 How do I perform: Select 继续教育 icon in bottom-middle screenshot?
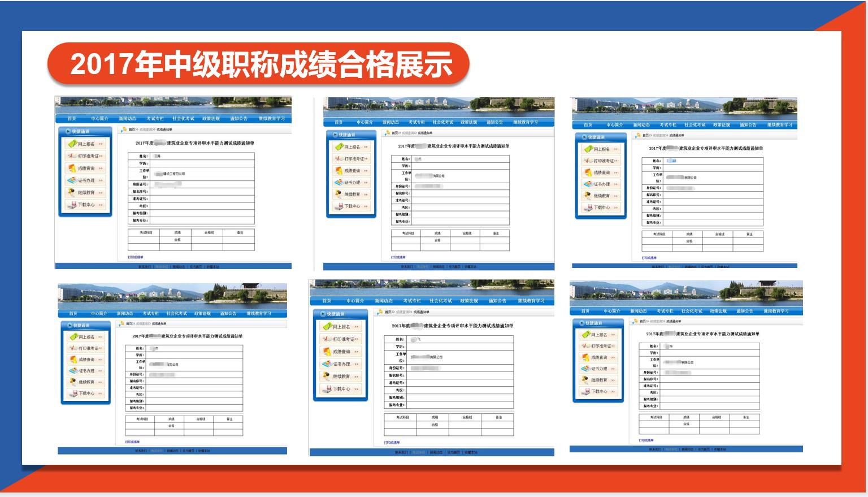point(327,377)
